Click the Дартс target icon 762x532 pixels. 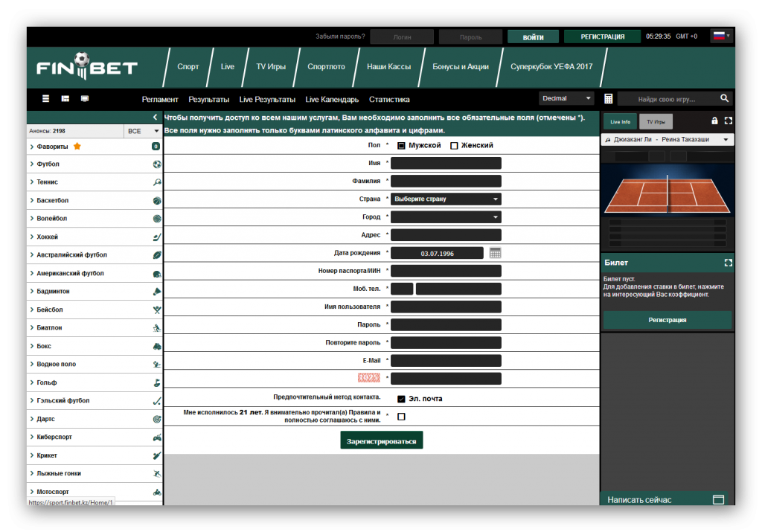157,419
